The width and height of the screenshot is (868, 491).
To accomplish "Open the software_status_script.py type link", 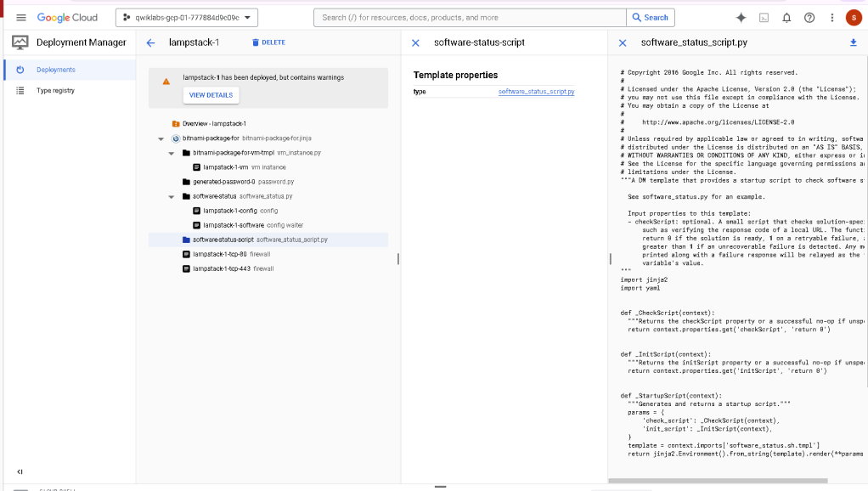I will click(537, 92).
